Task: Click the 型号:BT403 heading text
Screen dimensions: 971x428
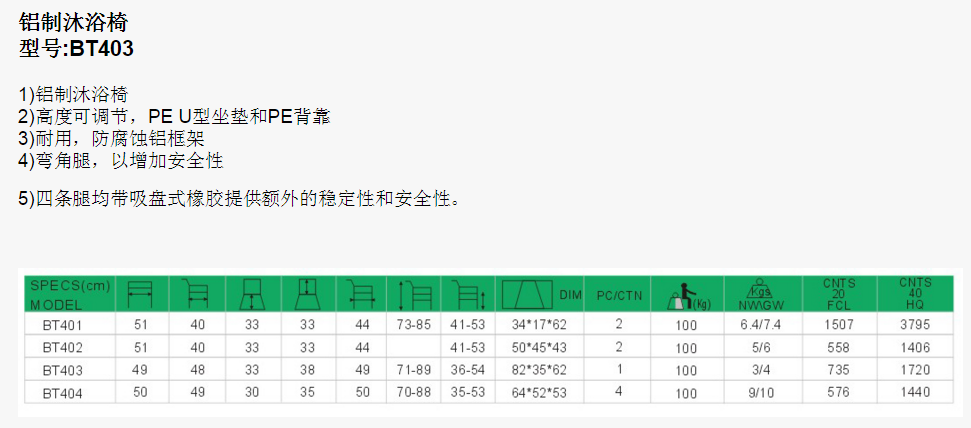Action: 76,47
